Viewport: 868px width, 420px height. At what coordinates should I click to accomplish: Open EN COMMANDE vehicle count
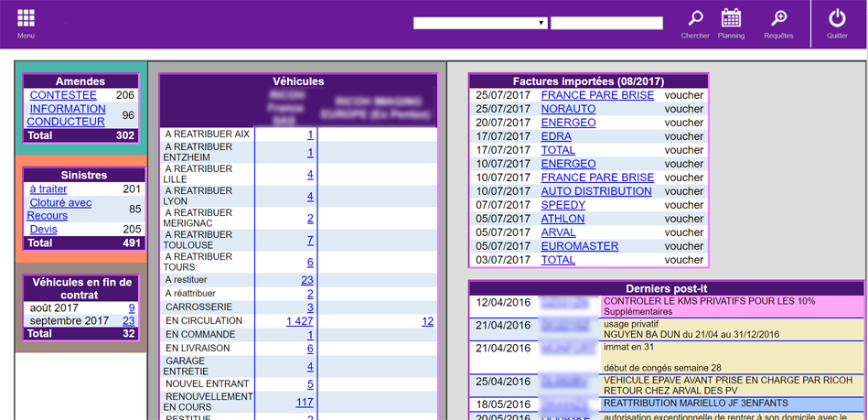(311, 335)
